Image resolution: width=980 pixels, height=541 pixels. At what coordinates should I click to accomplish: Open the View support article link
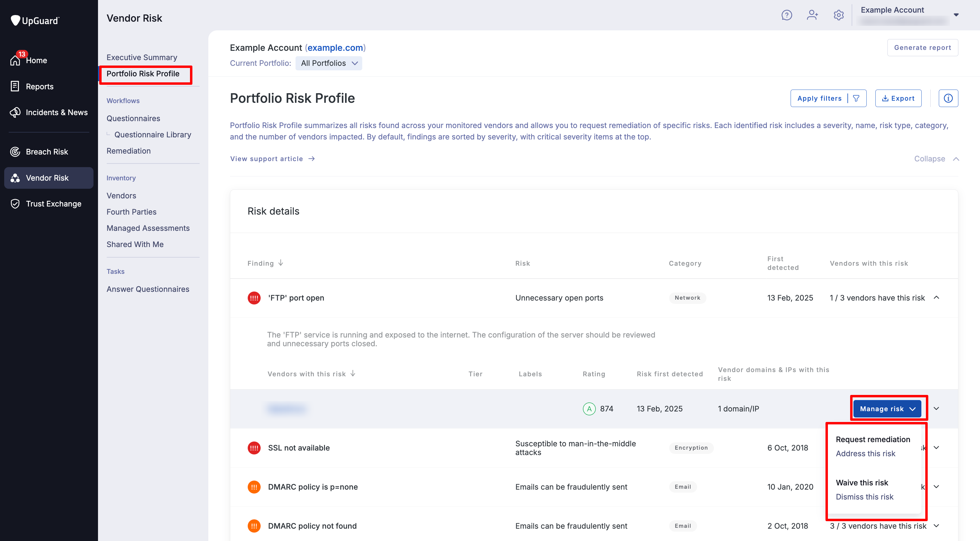point(272,159)
